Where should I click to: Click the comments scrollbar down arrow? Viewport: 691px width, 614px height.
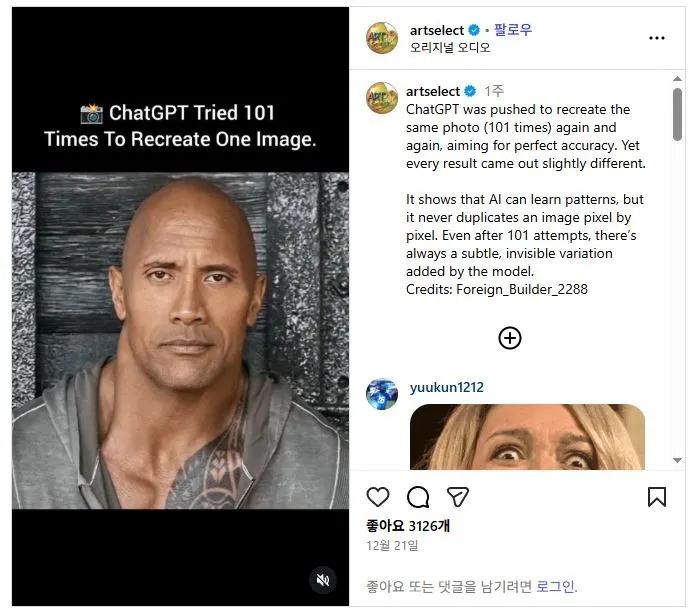click(677, 460)
